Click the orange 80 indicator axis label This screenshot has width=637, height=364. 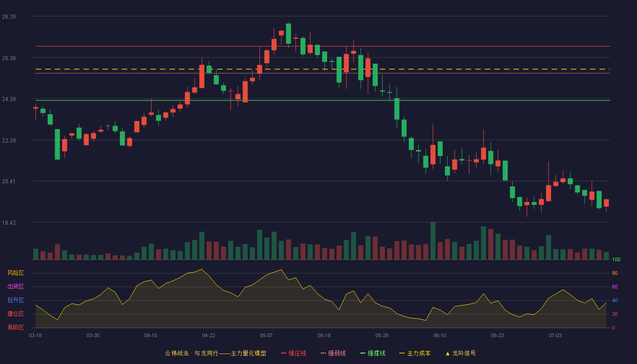coord(615,273)
